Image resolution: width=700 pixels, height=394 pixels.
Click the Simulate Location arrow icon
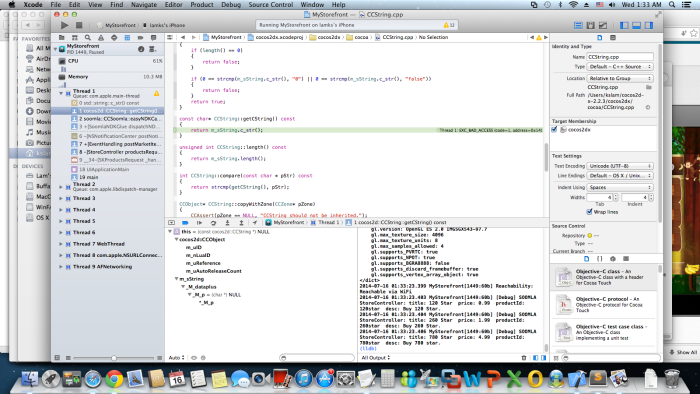pos(255,222)
